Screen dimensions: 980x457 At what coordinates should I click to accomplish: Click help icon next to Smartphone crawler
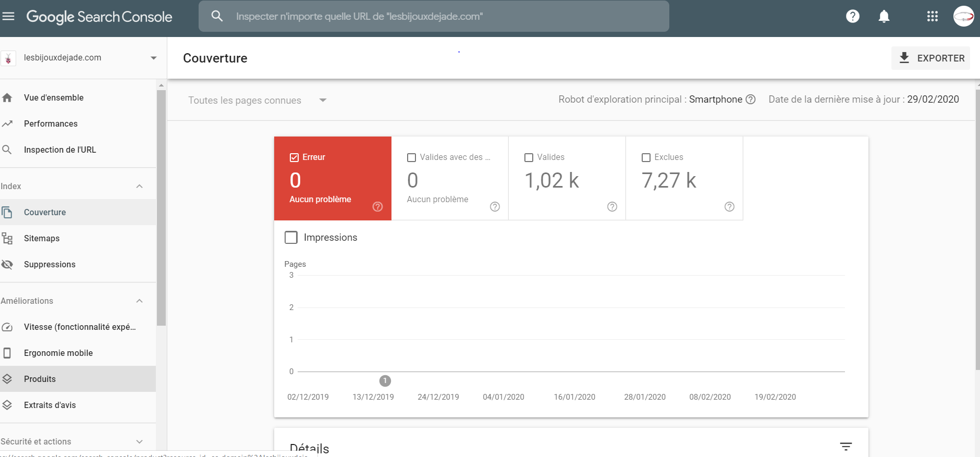tap(751, 100)
